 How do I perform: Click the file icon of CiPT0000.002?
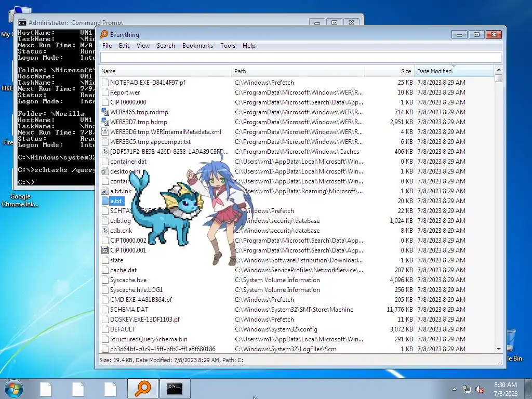[105, 240]
